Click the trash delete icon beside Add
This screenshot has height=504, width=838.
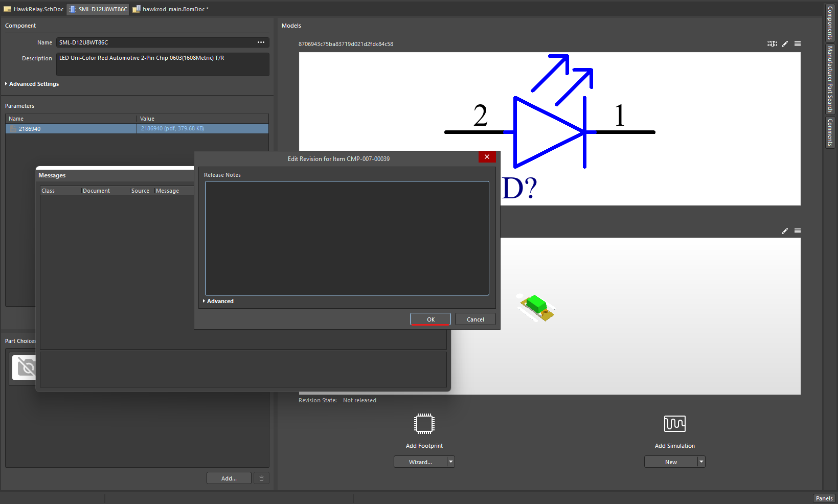[261, 478]
